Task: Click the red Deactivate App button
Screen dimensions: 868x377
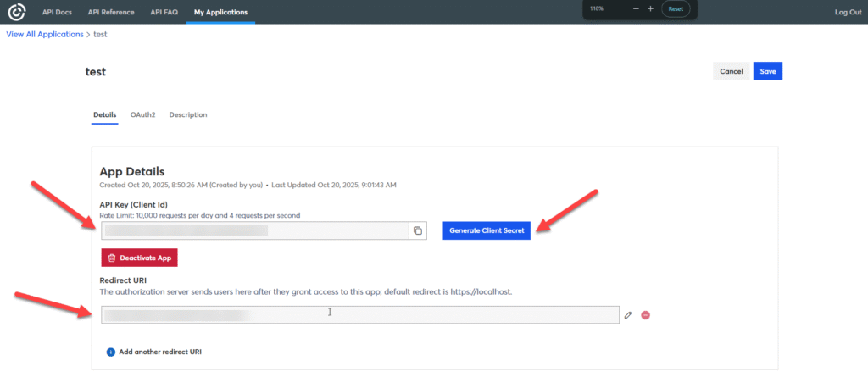Action: 139,257
